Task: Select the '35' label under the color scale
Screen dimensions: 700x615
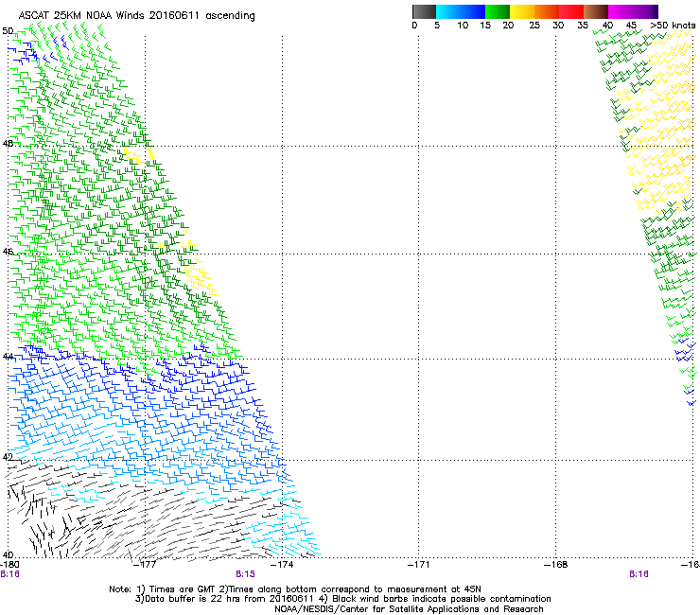Action: click(x=583, y=26)
